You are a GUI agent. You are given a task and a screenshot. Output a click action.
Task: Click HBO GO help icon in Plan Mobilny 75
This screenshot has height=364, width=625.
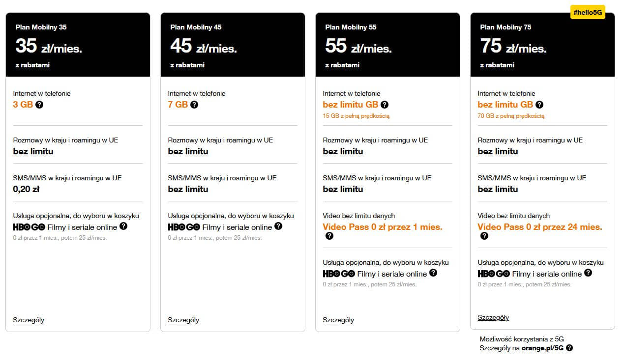point(588,273)
